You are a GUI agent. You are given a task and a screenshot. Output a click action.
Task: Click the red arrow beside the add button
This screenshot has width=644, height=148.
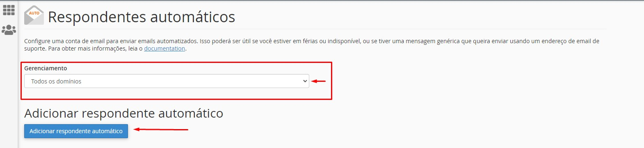point(161,129)
